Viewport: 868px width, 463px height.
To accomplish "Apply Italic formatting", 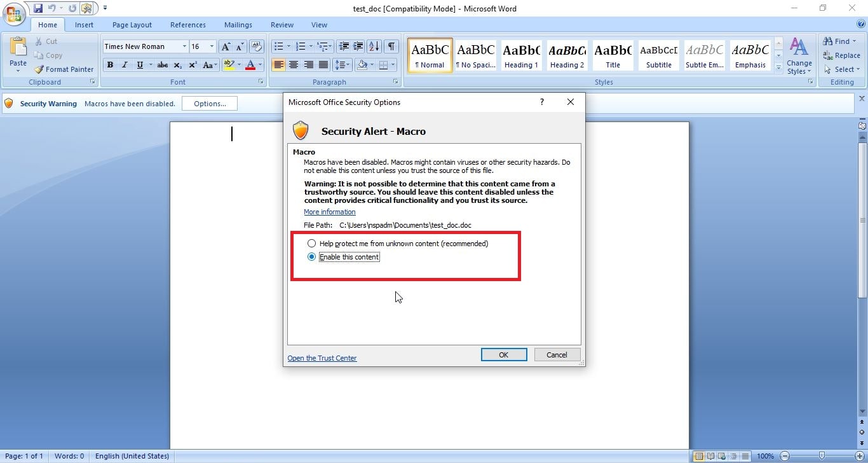I will 125,65.
